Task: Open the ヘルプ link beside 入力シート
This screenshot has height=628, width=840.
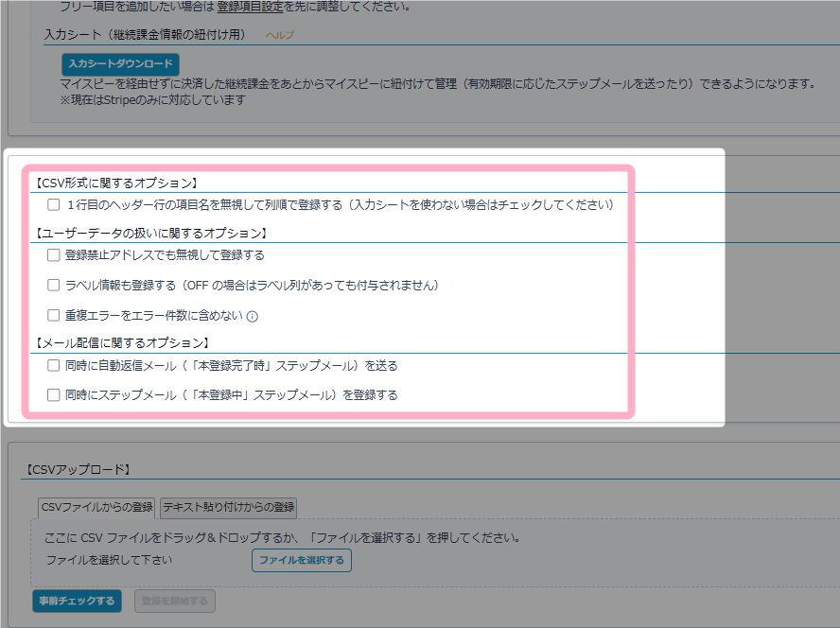Action: pyautogui.click(x=280, y=35)
